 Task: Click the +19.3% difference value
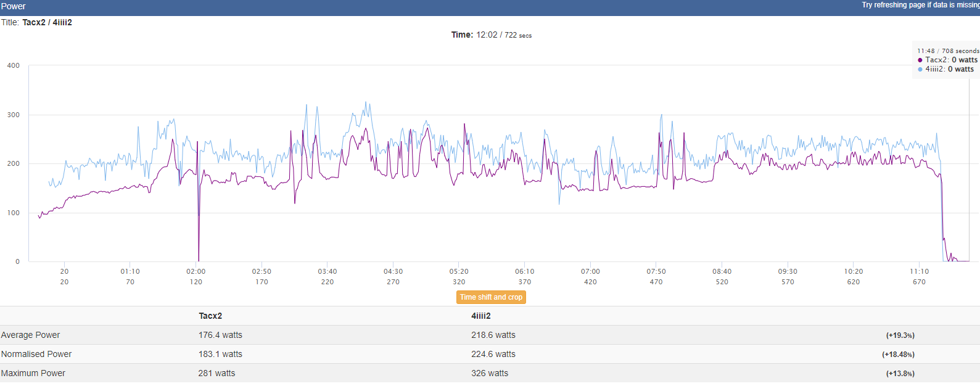pos(900,335)
